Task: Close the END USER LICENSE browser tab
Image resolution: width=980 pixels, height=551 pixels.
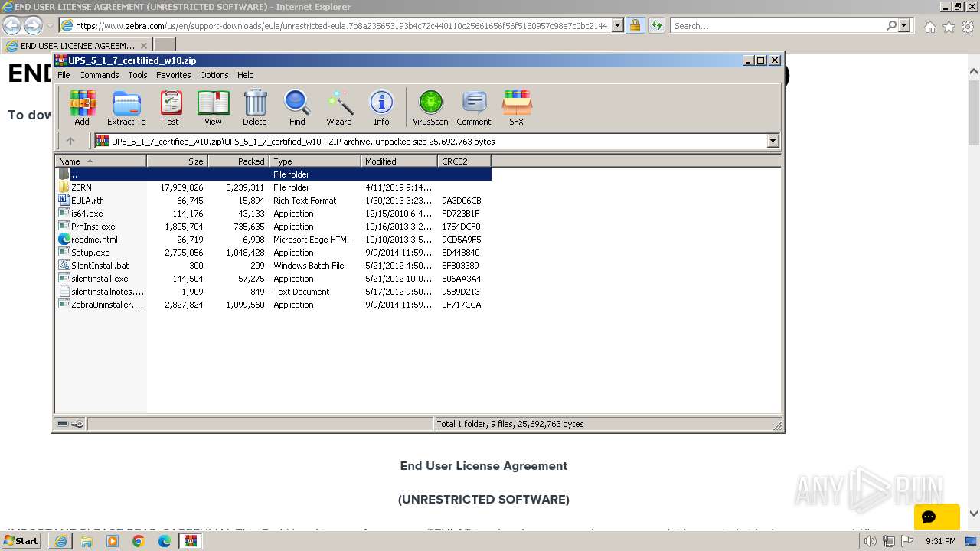Action: (x=143, y=46)
